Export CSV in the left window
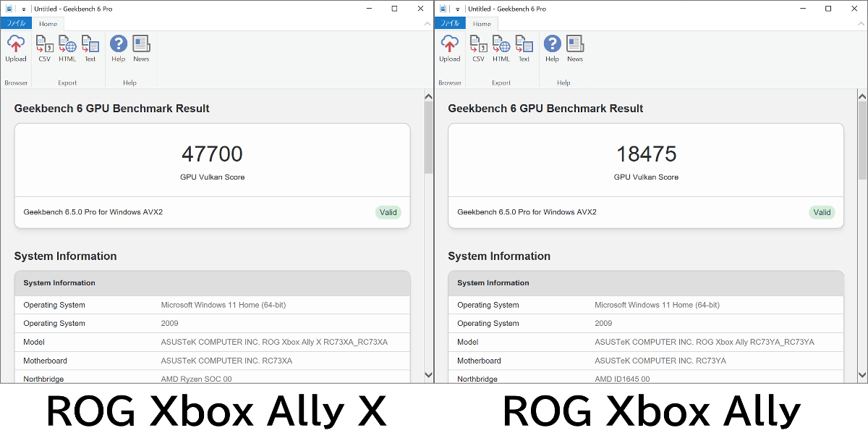 click(45, 49)
